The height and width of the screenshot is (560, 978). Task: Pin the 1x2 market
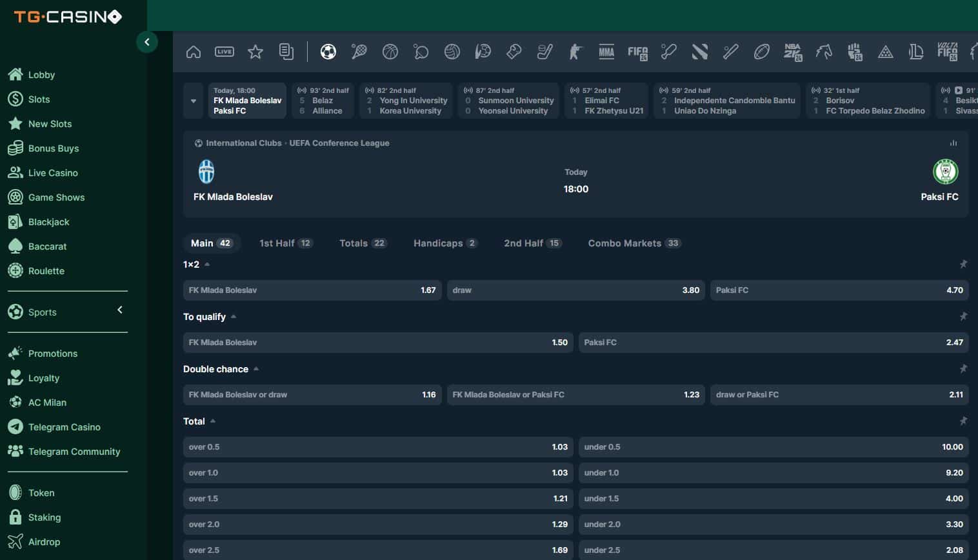963,264
